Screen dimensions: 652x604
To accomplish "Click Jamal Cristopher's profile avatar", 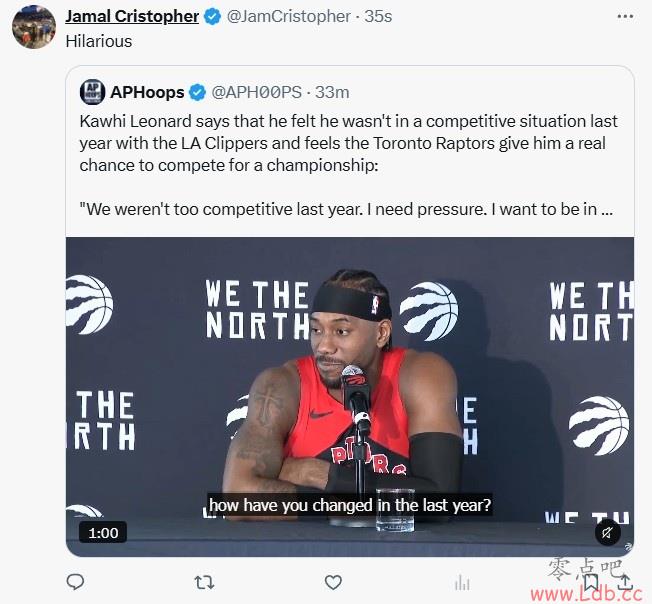I will tap(34, 27).
